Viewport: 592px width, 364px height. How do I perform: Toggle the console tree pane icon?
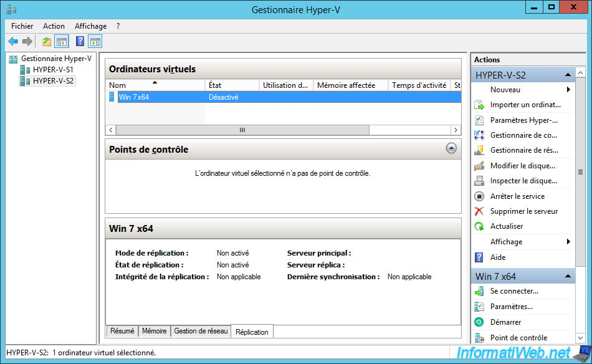click(62, 42)
